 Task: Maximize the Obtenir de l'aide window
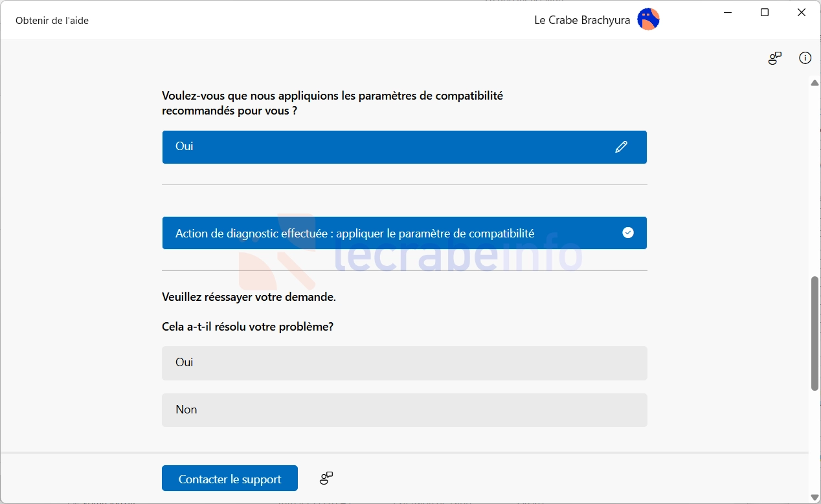click(765, 13)
